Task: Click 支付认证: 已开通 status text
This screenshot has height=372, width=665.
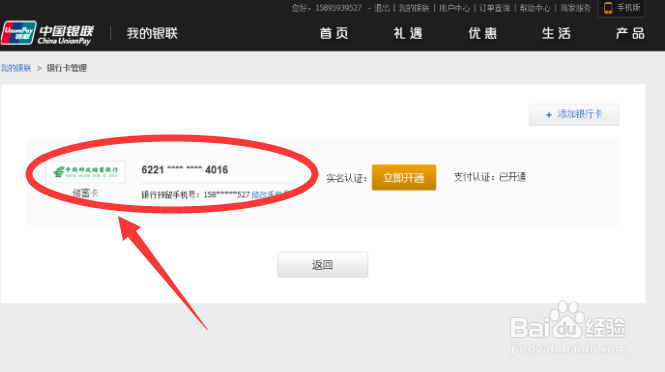Action: click(x=490, y=177)
